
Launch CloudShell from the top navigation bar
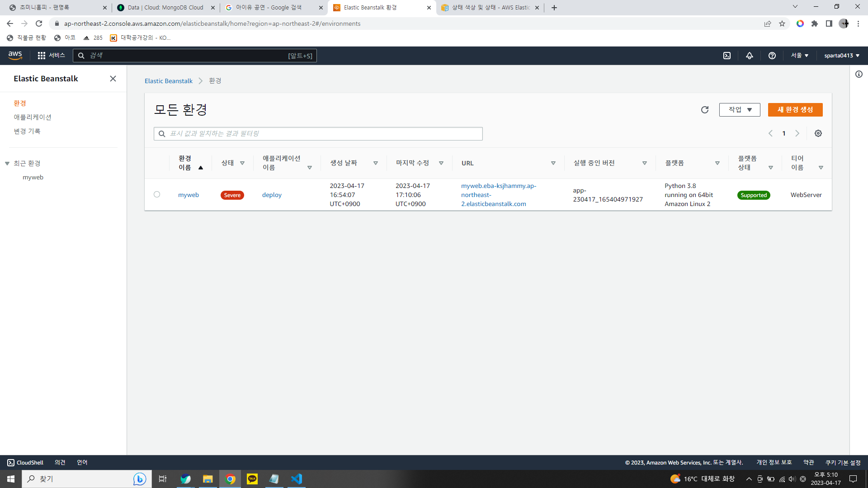(726, 56)
